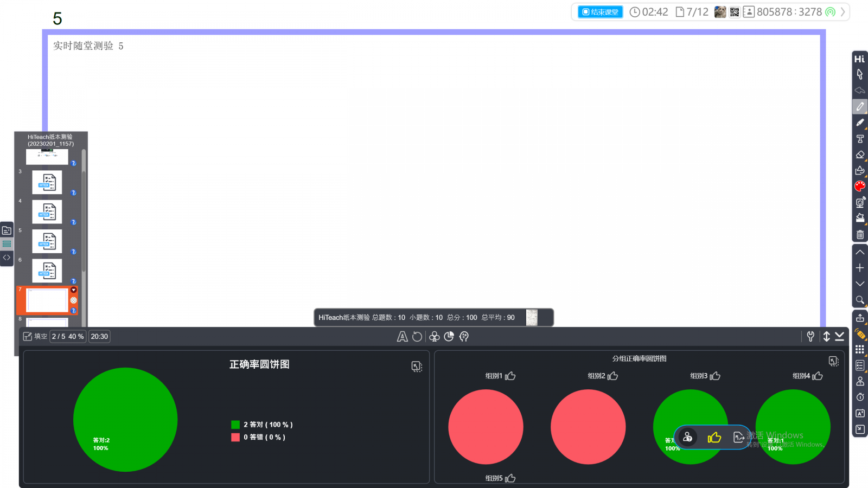The height and width of the screenshot is (488, 868).
Task: Select the text tool in right toolbar
Action: coord(860,139)
